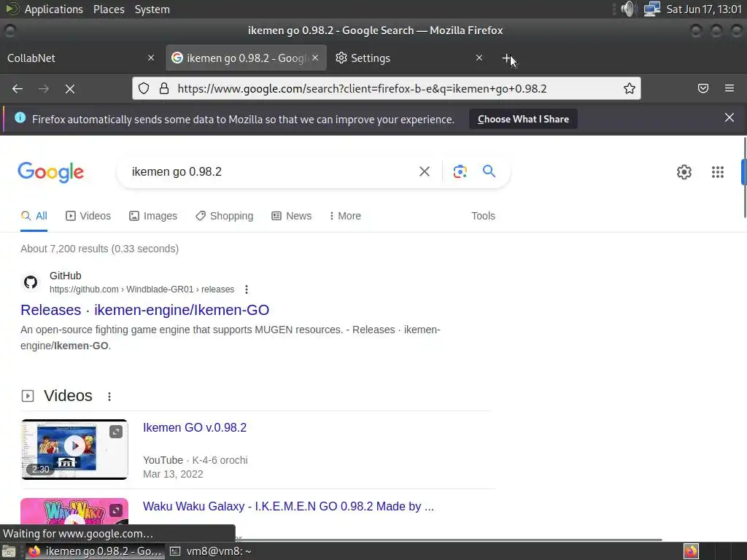747x560 pixels.
Task: Close the ikemen go search tab
Action: click(315, 58)
